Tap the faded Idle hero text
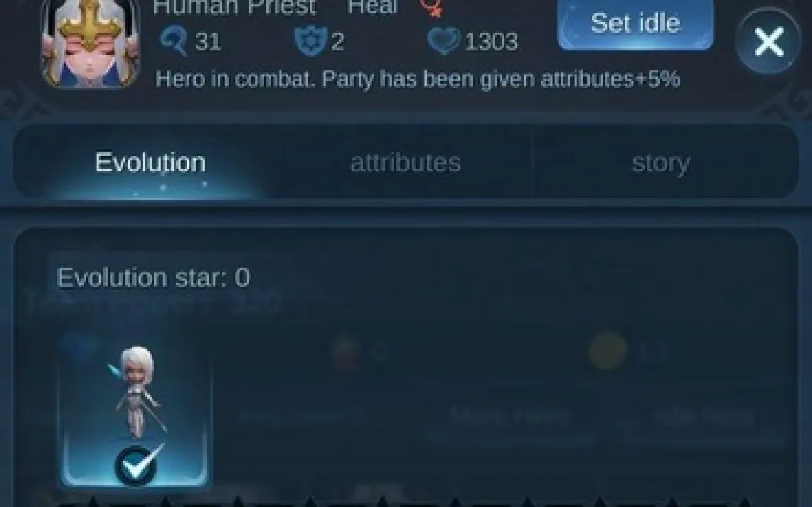Viewport: 812px width, 507px height. 704,416
